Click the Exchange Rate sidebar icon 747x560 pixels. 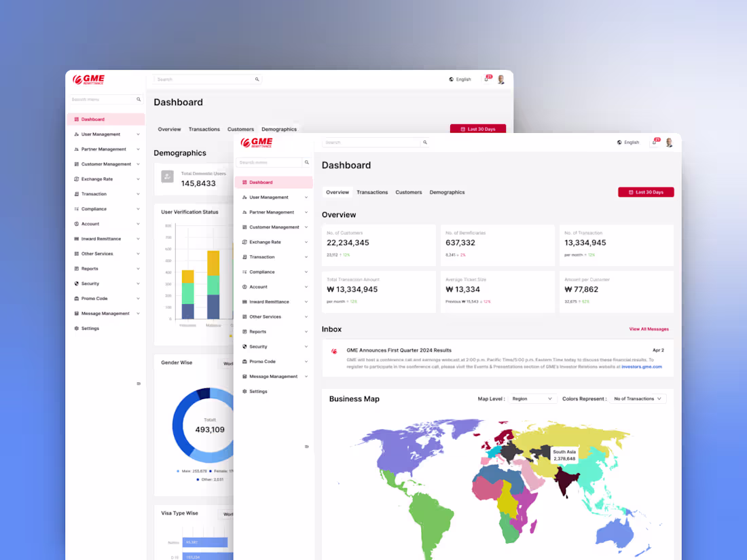coord(245,242)
